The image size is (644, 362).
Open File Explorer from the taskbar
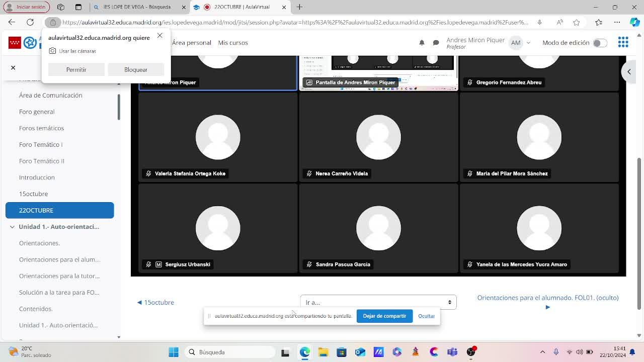click(323, 352)
